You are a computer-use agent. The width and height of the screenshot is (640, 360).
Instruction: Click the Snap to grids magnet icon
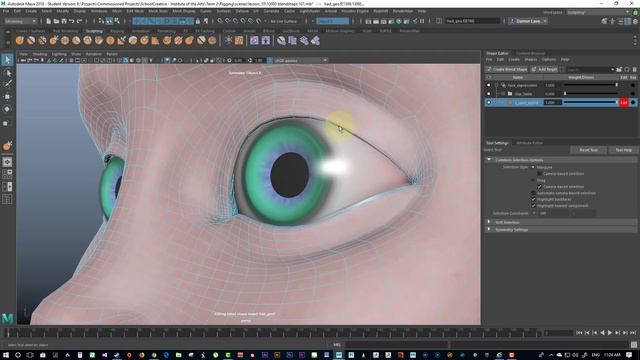(x=220, y=21)
